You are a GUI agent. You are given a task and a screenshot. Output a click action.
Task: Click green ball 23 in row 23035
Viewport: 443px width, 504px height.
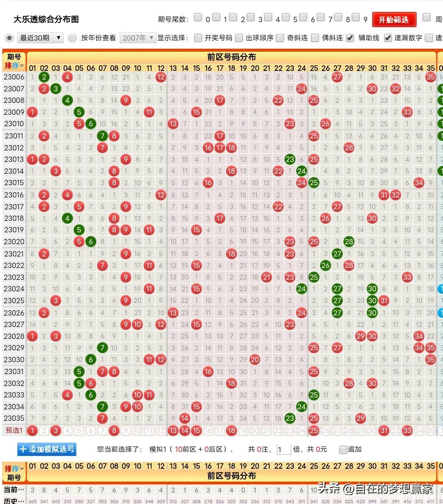click(290, 418)
